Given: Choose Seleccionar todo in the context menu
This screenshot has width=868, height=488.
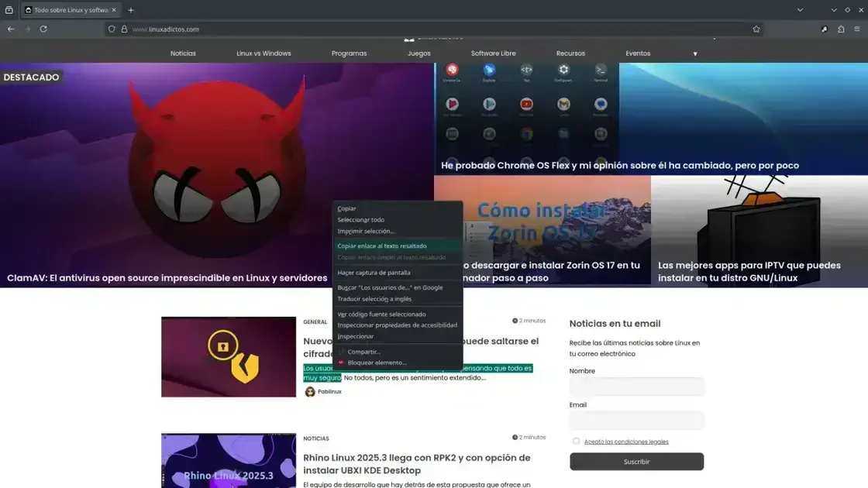Looking at the screenshot, I should click(398, 220).
